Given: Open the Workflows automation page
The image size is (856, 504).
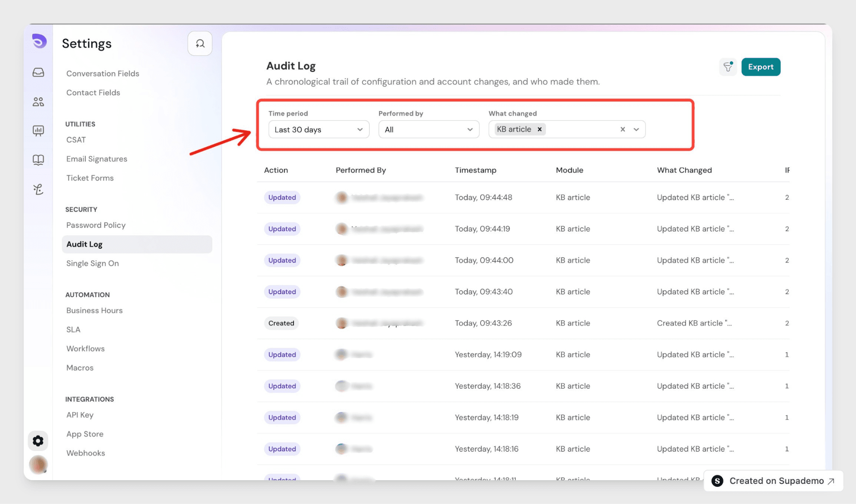Looking at the screenshot, I should [85, 349].
